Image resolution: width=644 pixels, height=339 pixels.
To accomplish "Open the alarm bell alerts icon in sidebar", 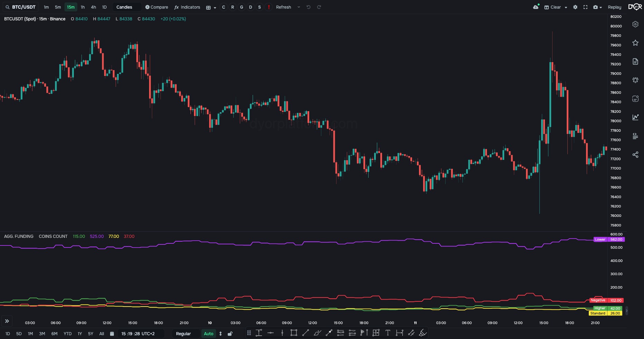I will pyautogui.click(x=635, y=80).
